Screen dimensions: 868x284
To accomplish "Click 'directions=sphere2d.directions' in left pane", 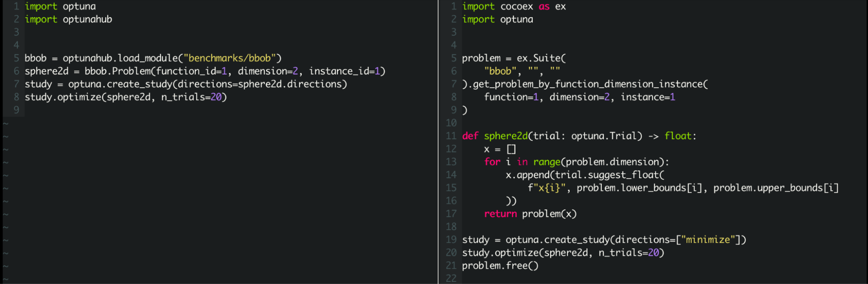I will click(260, 84).
